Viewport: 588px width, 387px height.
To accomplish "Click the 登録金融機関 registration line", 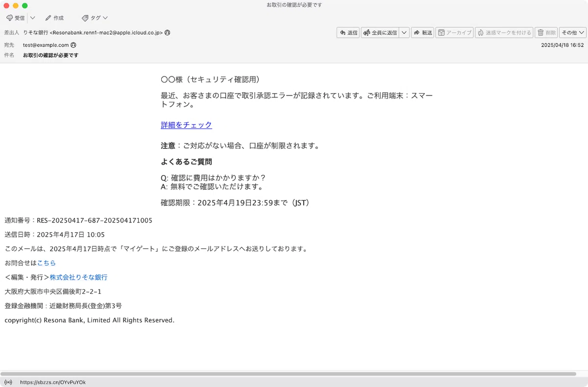I will 63,306.
